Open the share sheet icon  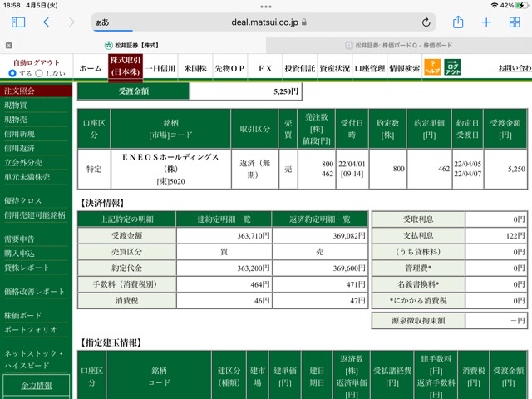click(x=458, y=22)
